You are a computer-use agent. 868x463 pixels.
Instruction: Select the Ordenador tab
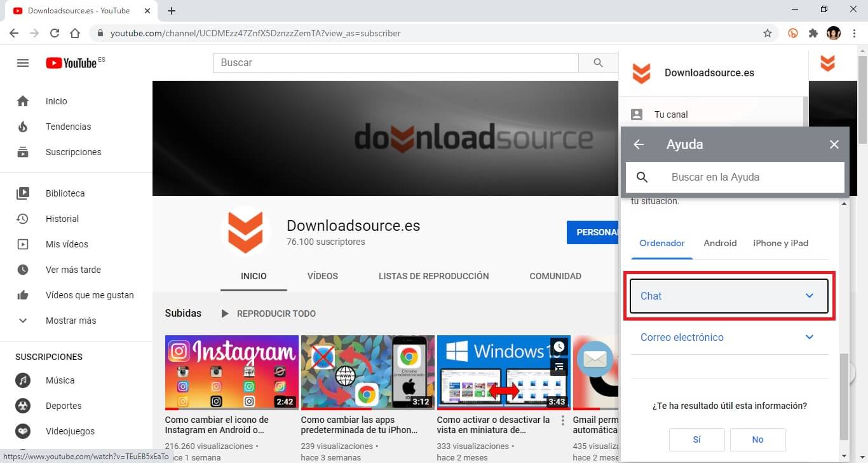click(662, 243)
